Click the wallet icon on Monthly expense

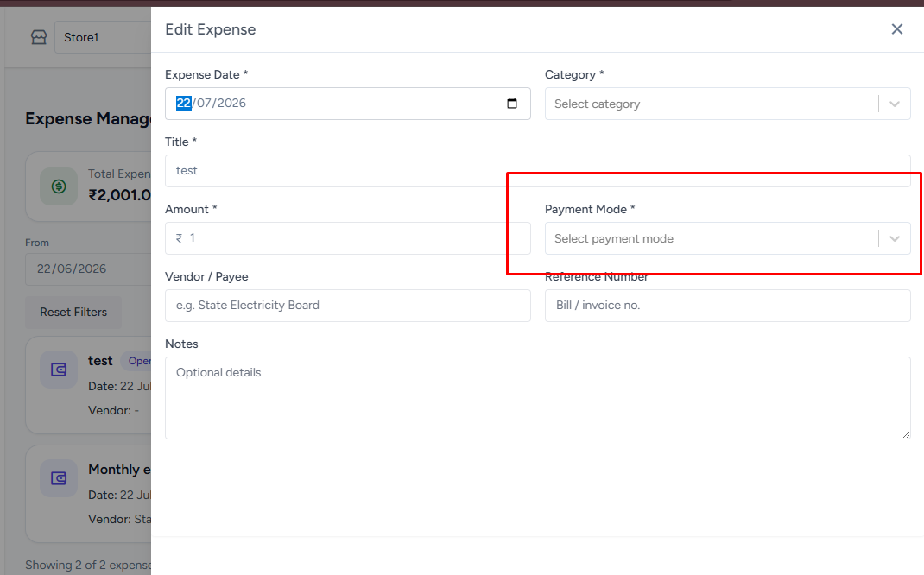tap(59, 477)
